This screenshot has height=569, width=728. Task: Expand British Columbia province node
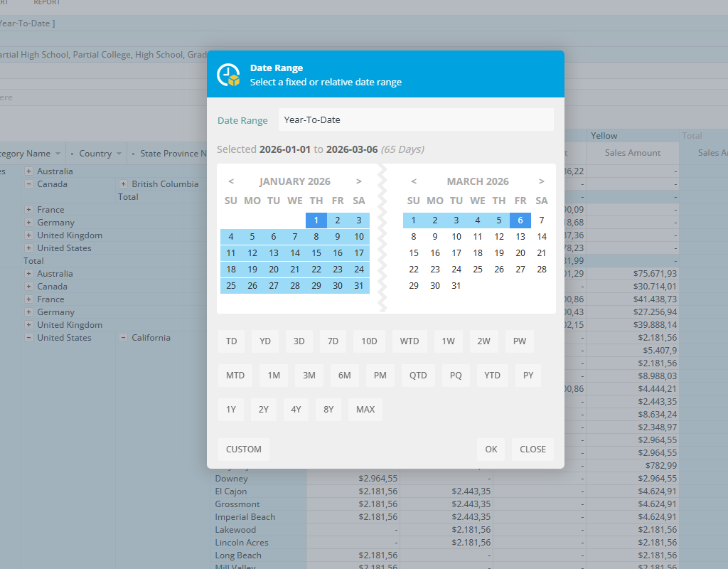[123, 184]
